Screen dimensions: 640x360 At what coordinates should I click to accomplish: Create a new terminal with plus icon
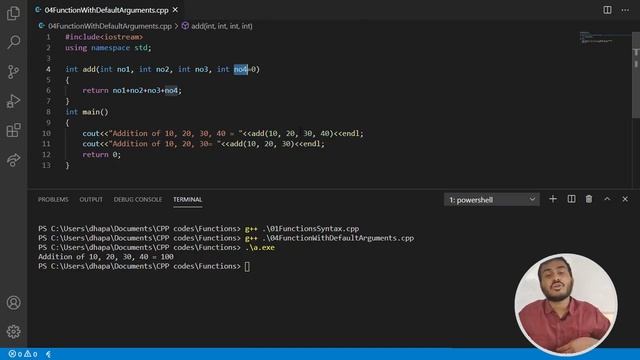coord(553,199)
